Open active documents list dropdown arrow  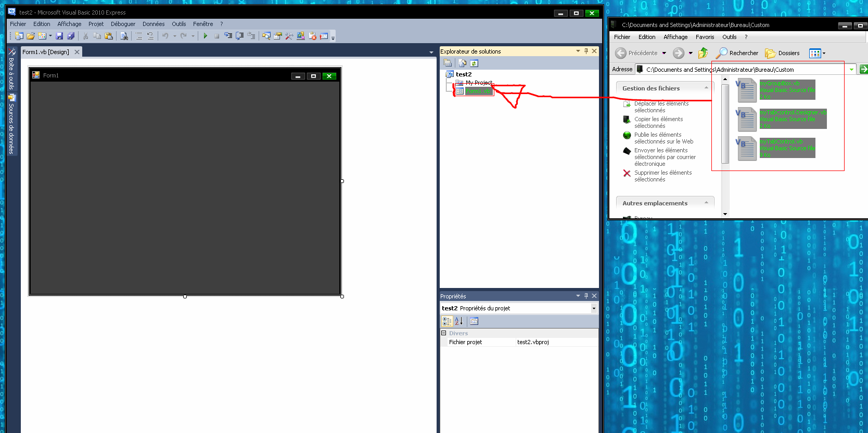click(x=431, y=53)
